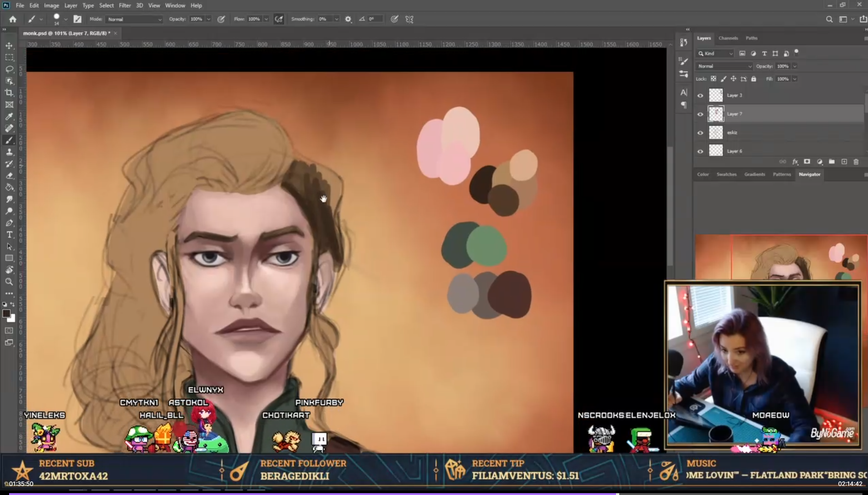Screen dimensions: 868x495
Task: Create a new layer group folder
Action: [x=832, y=162]
